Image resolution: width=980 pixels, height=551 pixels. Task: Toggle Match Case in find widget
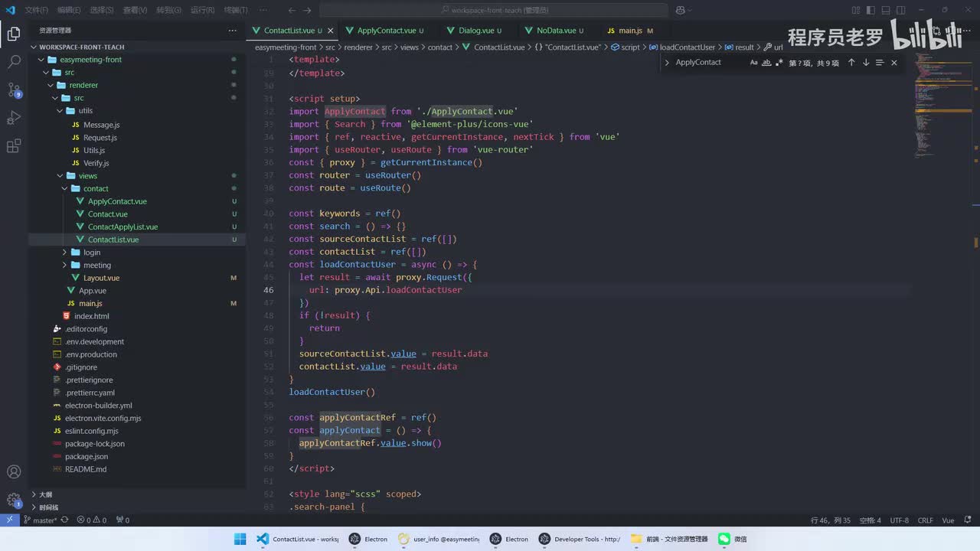[x=753, y=63]
